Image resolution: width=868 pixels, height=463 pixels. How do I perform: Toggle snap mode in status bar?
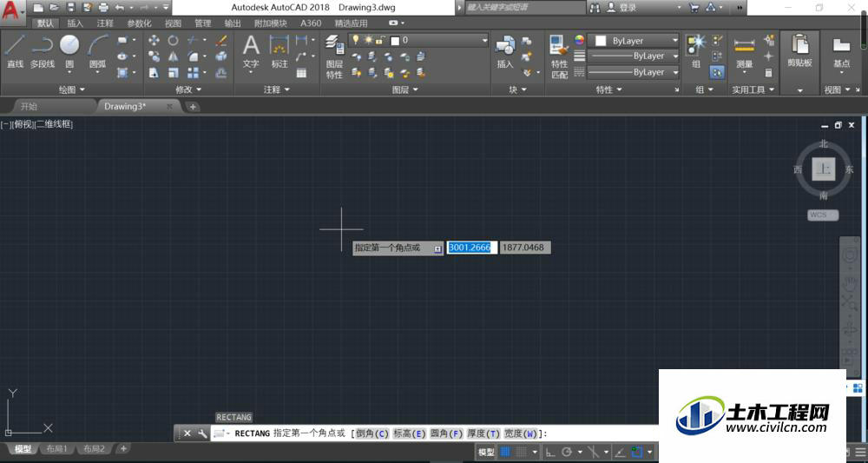(520, 452)
